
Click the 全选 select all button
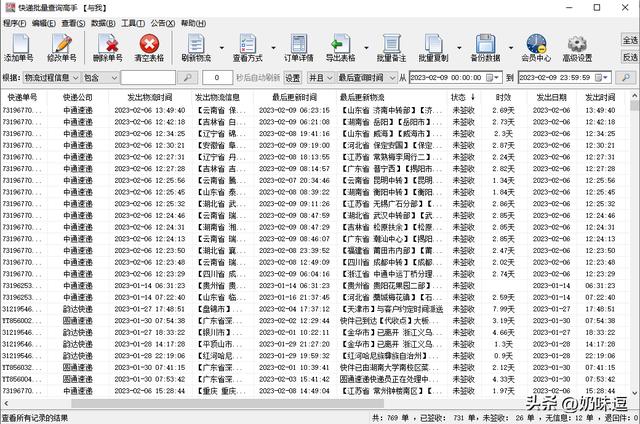click(630, 40)
